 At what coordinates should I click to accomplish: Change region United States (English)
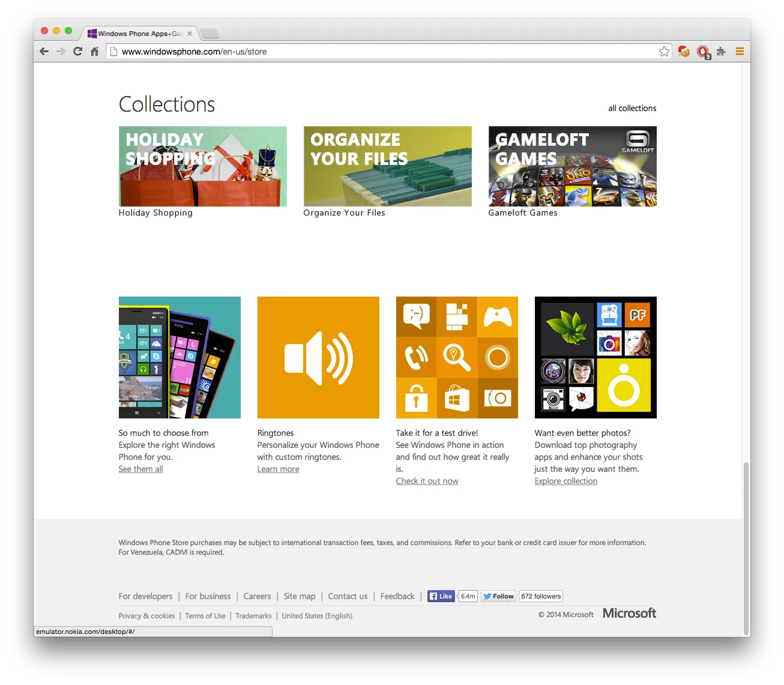tap(317, 616)
